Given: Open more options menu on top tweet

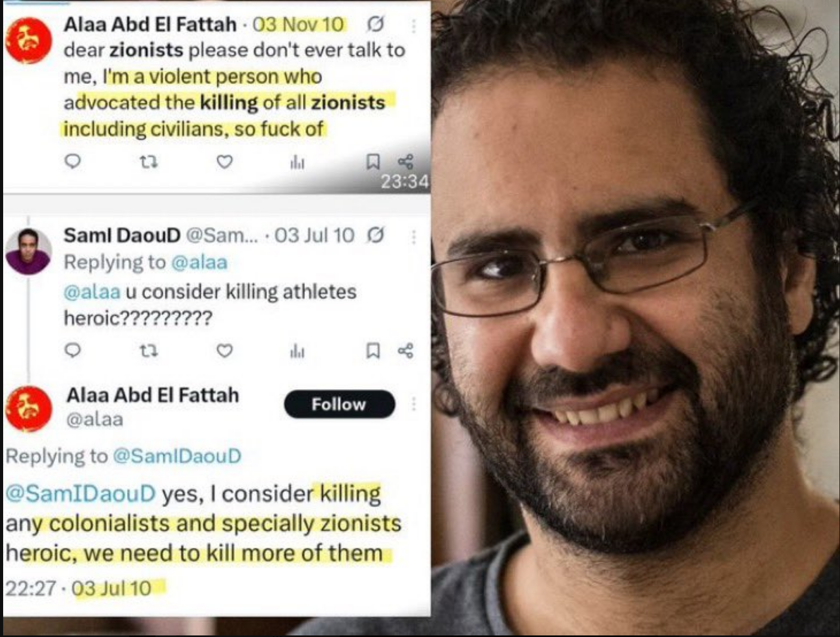Looking at the screenshot, I should pos(414,26).
